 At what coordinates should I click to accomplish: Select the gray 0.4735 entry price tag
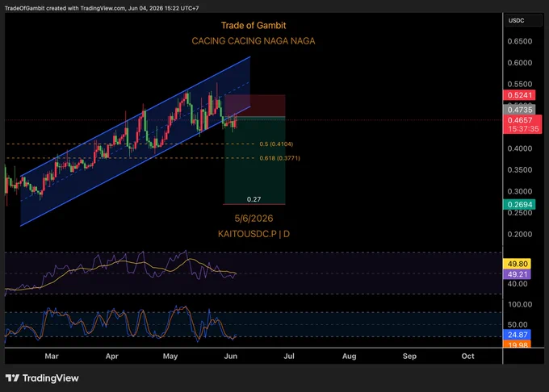pos(519,110)
